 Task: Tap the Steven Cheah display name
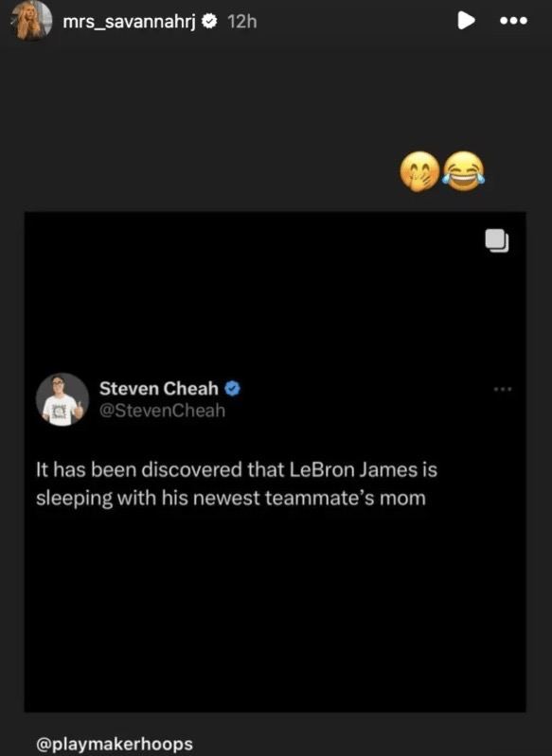(159, 388)
